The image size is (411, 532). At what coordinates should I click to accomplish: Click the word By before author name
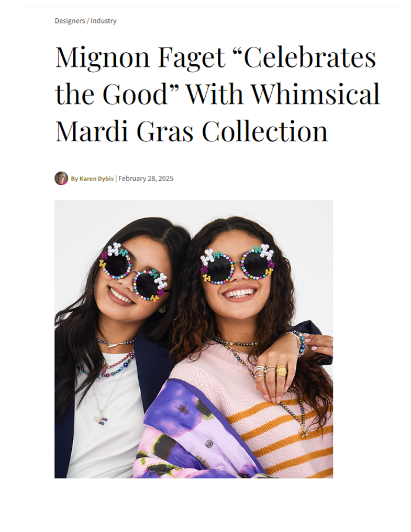(x=74, y=179)
